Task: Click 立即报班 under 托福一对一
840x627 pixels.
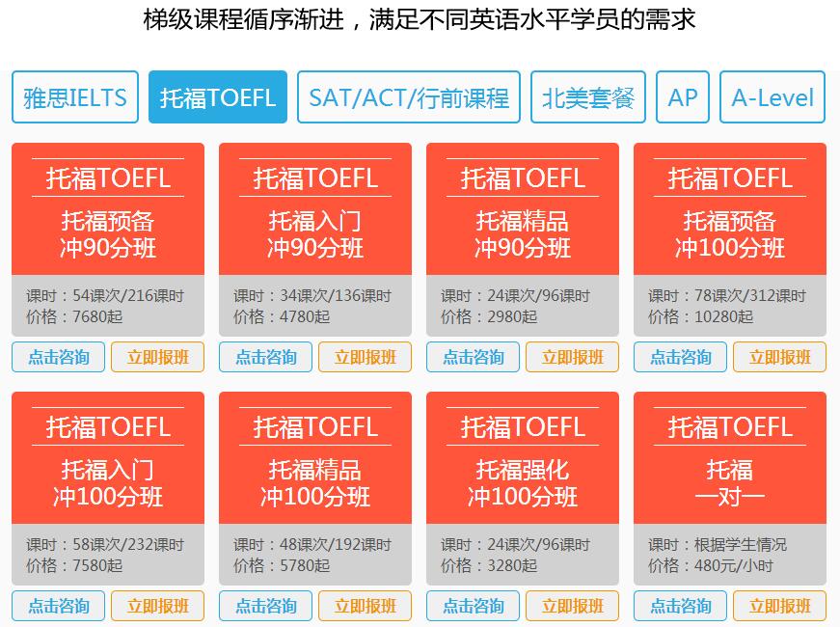Action: click(x=779, y=606)
